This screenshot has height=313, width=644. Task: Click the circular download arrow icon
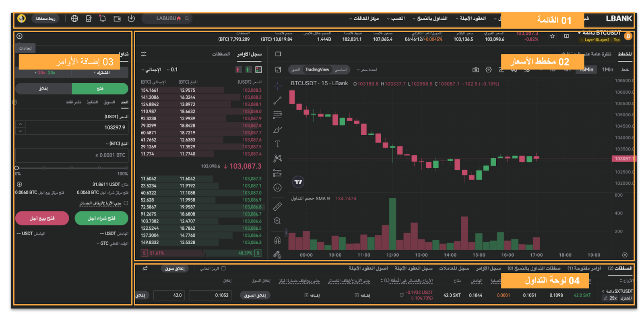tap(131, 19)
